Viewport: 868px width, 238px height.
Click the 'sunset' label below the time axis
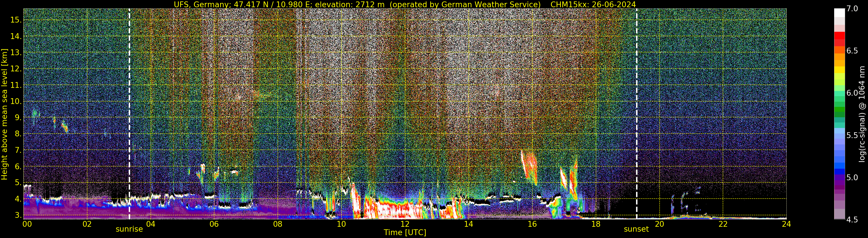click(x=636, y=229)
